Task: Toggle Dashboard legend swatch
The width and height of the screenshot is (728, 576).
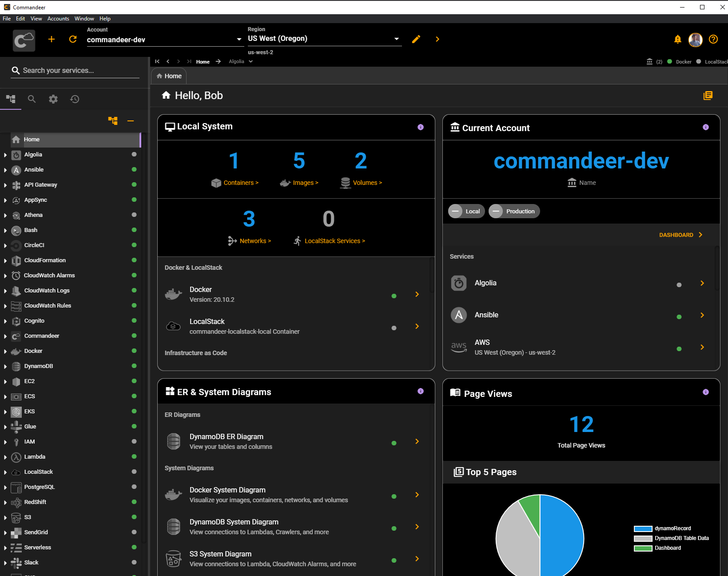Action: [643, 548]
